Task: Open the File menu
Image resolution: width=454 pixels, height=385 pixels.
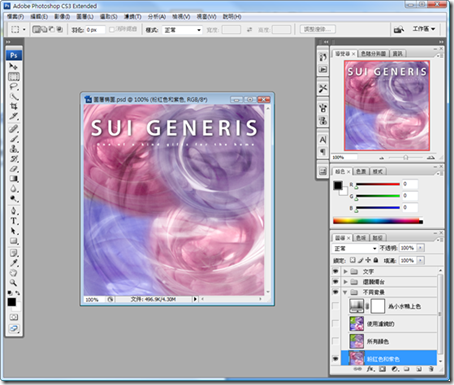Action: (15, 16)
